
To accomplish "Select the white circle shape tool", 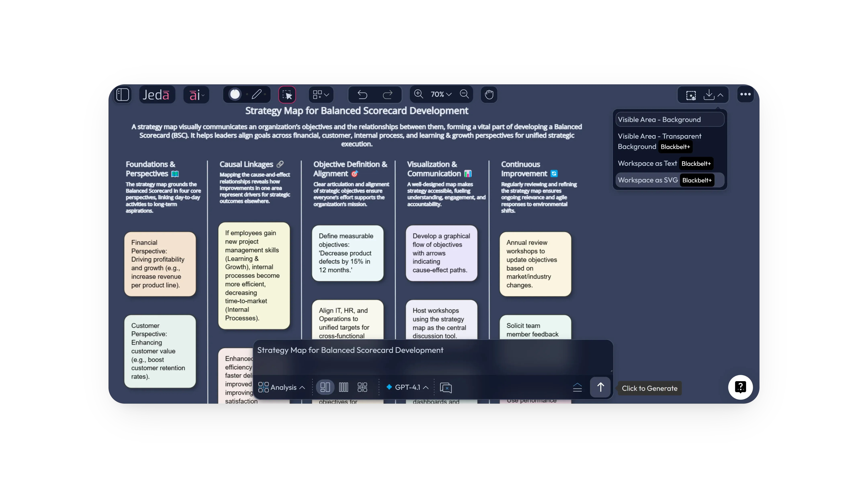I will click(235, 95).
